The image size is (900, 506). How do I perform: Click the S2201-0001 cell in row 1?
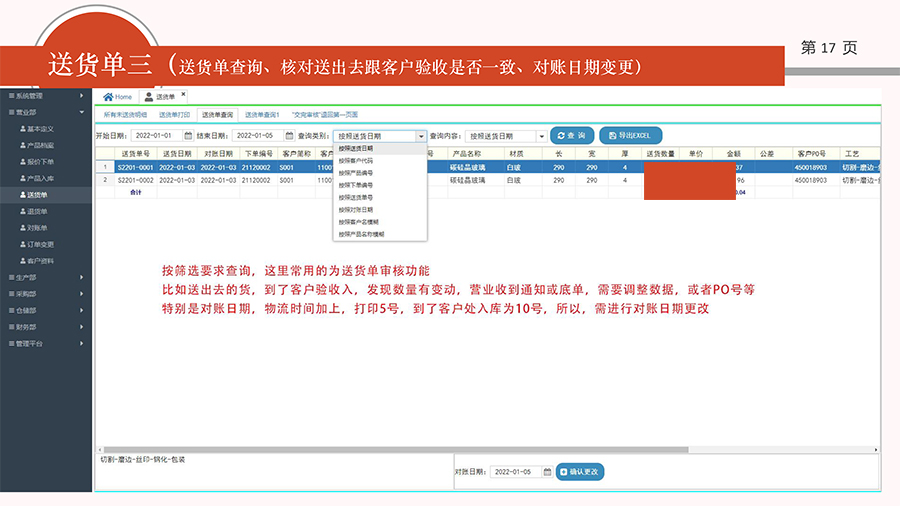[x=135, y=168]
